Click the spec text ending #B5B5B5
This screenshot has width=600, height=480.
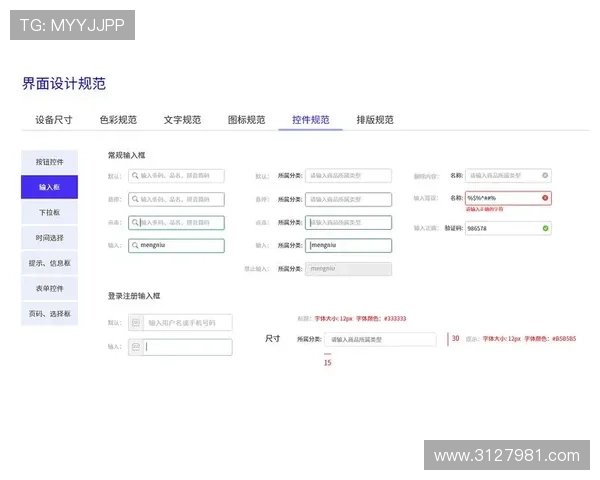click(529, 338)
